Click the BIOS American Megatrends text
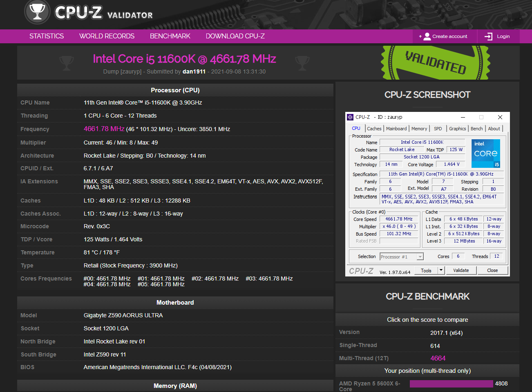This screenshot has width=532, height=392. click(158, 367)
